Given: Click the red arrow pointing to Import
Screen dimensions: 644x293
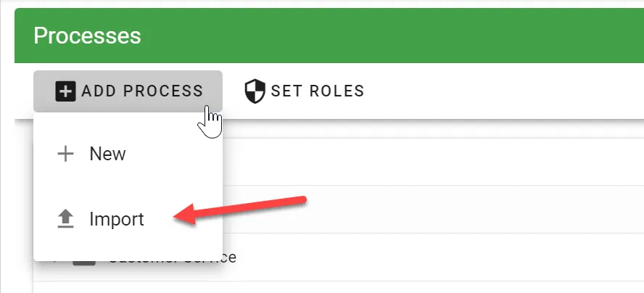Looking at the screenshot, I should click(x=240, y=210).
